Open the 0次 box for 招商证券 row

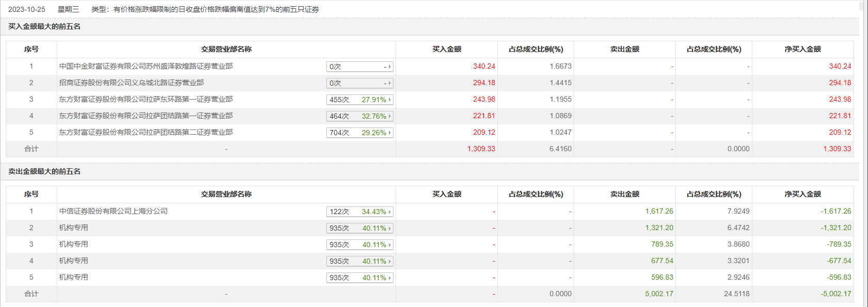(359, 83)
